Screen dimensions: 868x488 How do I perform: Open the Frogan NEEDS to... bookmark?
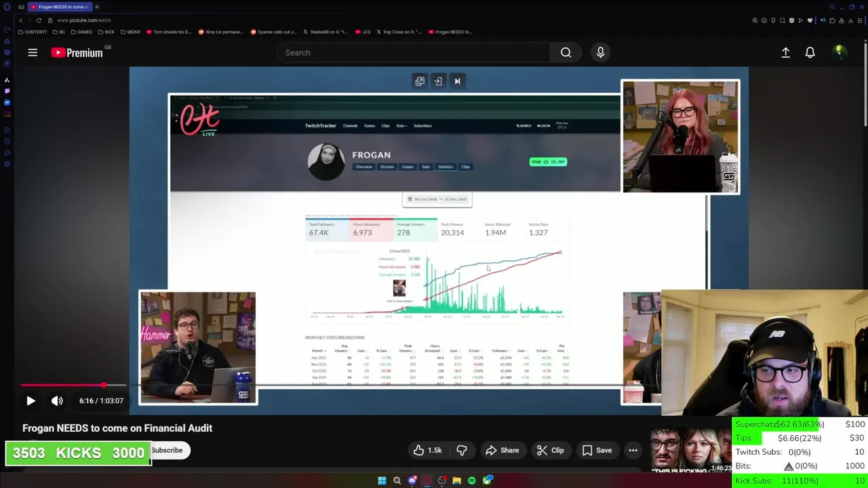450,32
